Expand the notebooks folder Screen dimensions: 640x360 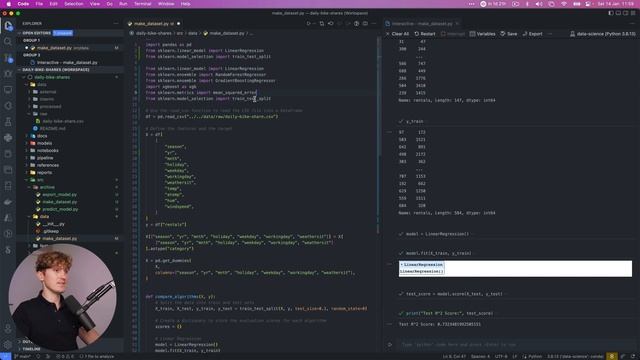47,151
